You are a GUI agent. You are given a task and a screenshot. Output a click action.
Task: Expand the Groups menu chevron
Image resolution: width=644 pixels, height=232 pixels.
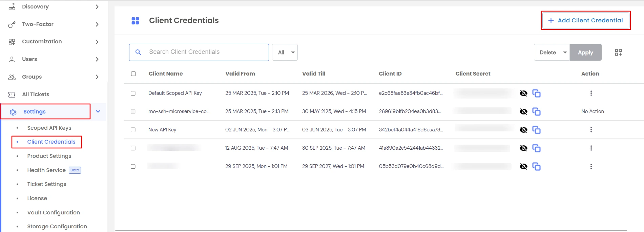point(97,77)
